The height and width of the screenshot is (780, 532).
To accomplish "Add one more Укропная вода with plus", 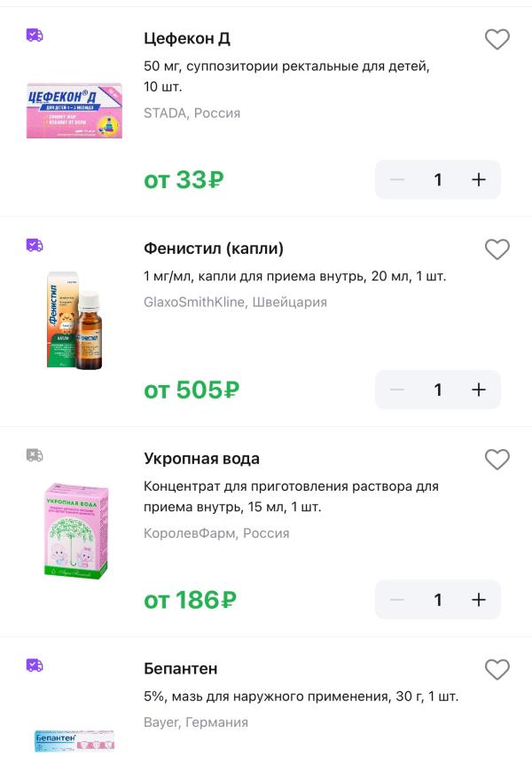I will pyautogui.click(x=479, y=600).
